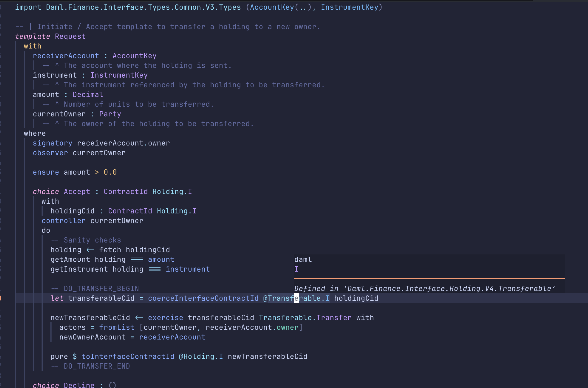Click the 'daml' label in hover popup
Image resolution: width=588 pixels, height=388 pixels.
click(303, 259)
